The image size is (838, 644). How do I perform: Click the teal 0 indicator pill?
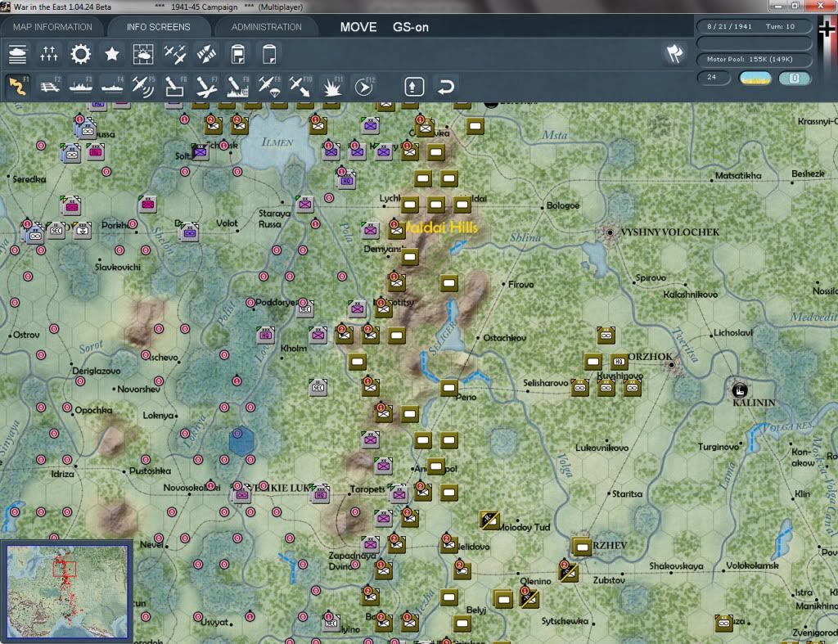(x=794, y=79)
